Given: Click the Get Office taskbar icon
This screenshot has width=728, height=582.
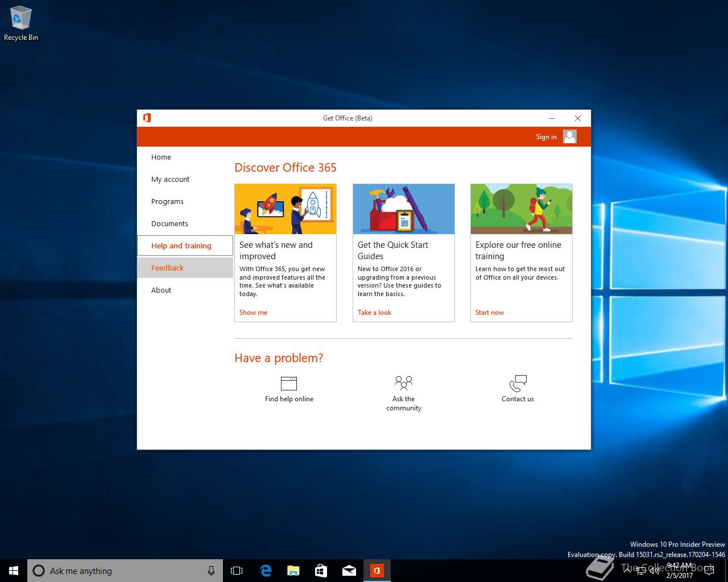Looking at the screenshot, I should 377,571.
